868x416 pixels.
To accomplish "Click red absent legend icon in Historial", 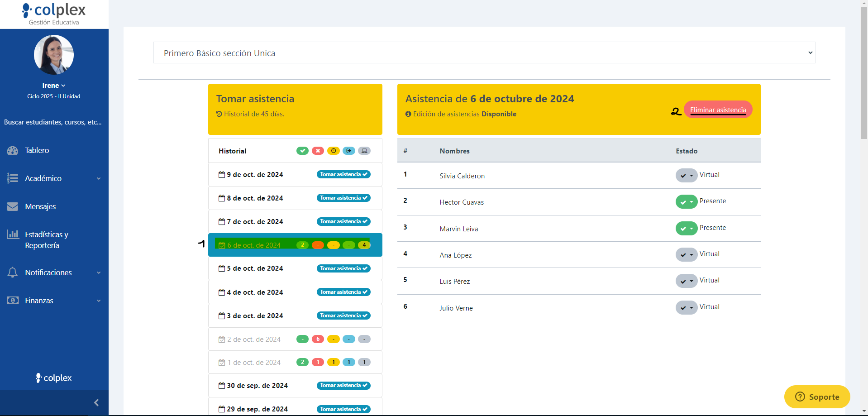I will (318, 151).
